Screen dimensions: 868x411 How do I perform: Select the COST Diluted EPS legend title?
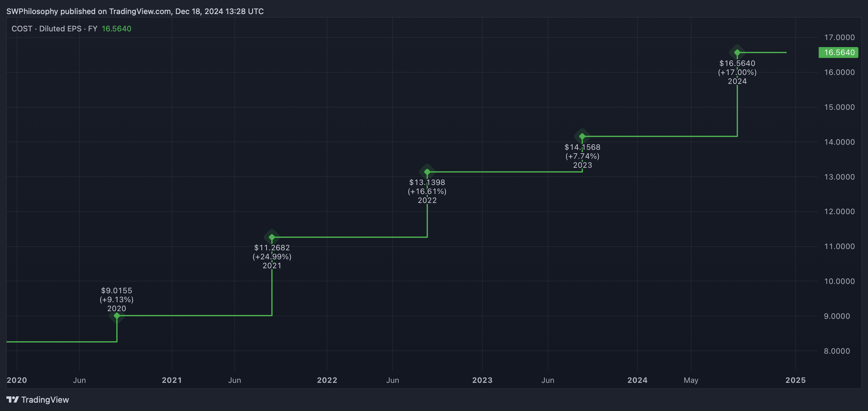[x=54, y=28]
